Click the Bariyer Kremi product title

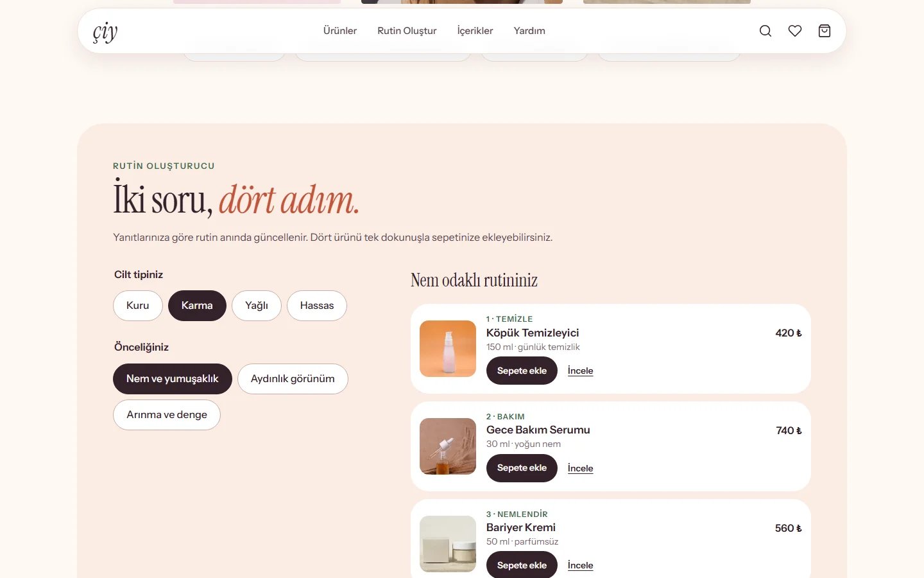click(x=521, y=527)
